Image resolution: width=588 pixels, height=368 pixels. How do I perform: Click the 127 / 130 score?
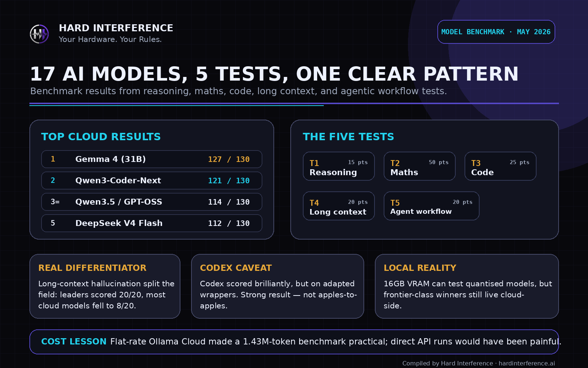tap(229, 159)
